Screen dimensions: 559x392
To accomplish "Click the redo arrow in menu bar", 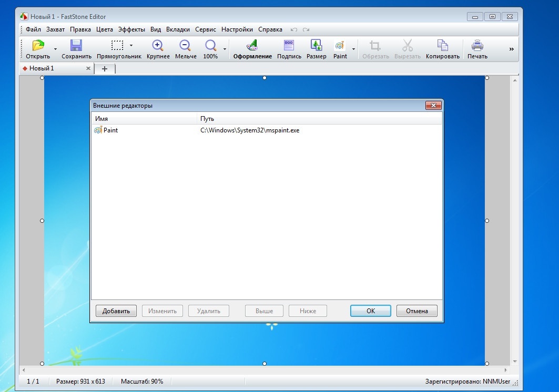I will tap(306, 29).
